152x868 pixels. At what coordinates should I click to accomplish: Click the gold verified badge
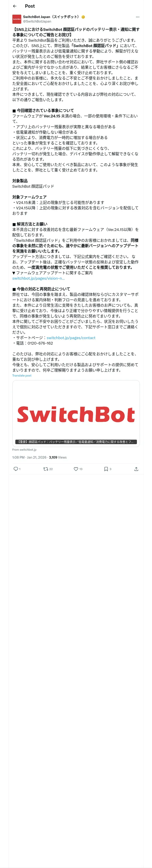click(83, 17)
